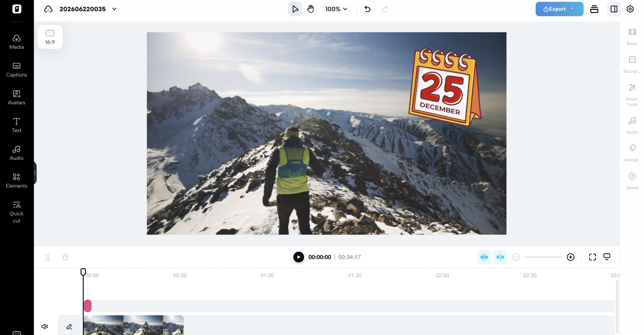Click the track cover edit pencil

click(x=69, y=326)
